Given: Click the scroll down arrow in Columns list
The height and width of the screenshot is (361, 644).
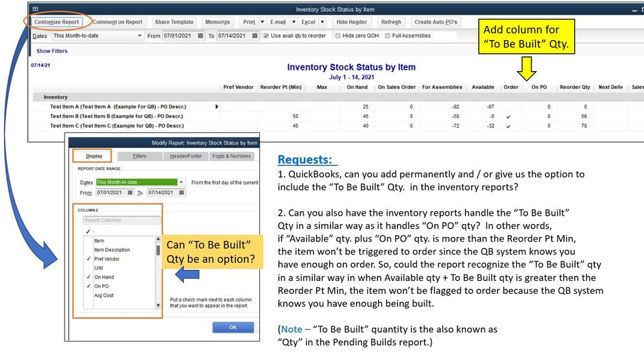Looking at the screenshot, I should 158,305.
